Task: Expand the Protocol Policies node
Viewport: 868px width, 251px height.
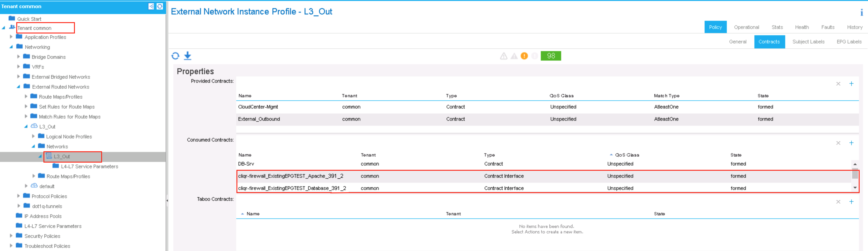Action: [x=19, y=196]
